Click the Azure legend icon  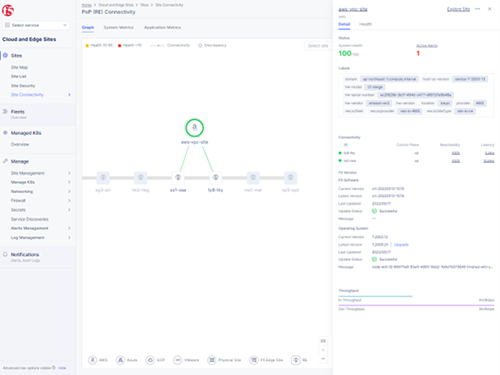tap(120, 360)
